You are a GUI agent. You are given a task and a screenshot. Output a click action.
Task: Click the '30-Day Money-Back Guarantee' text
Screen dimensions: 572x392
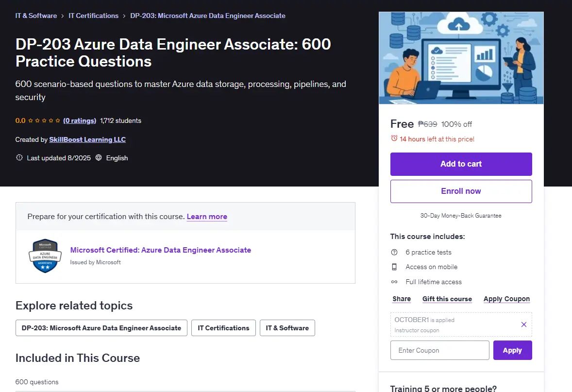[461, 216]
